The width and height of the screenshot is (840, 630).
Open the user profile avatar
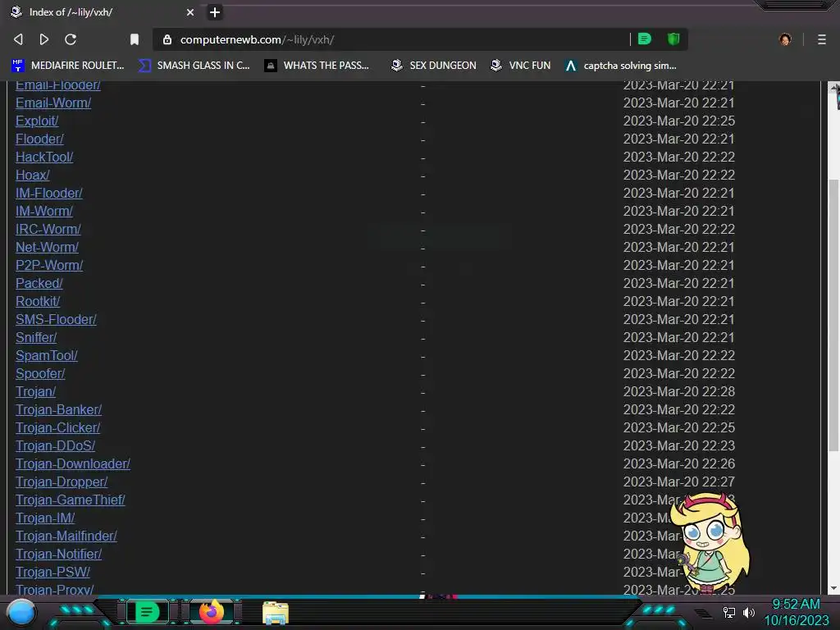[x=785, y=39]
